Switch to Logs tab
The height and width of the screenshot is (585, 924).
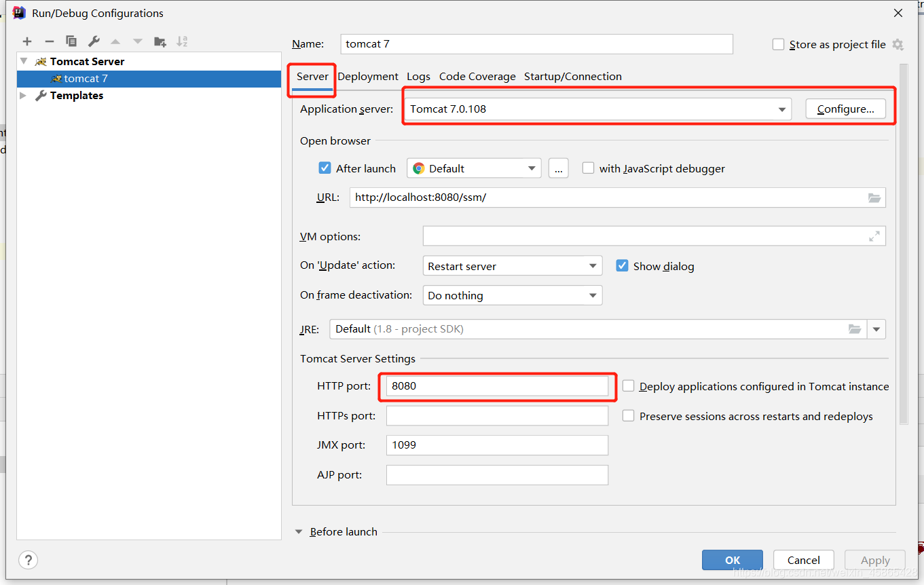tap(418, 77)
